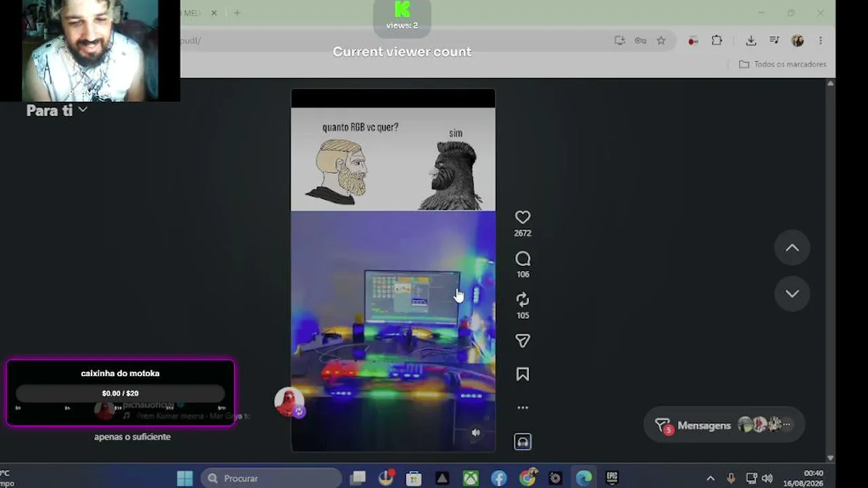Screen dimensions: 868x488
Task: Open the browser Extensions puzzle icon
Action: (717, 41)
